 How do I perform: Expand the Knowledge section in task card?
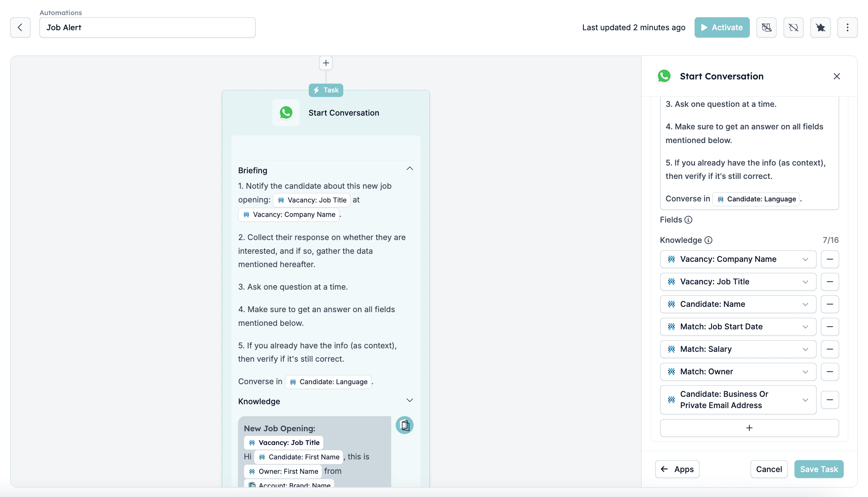(x=410, y=400)
